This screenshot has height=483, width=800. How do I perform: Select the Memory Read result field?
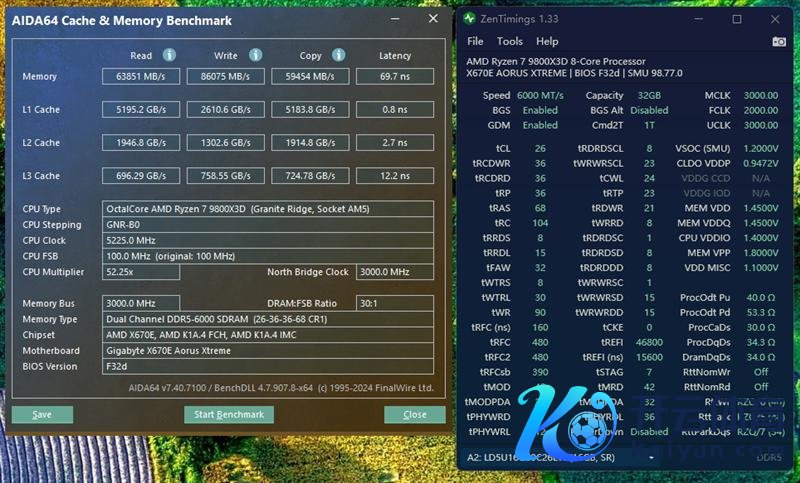point(142,76)
